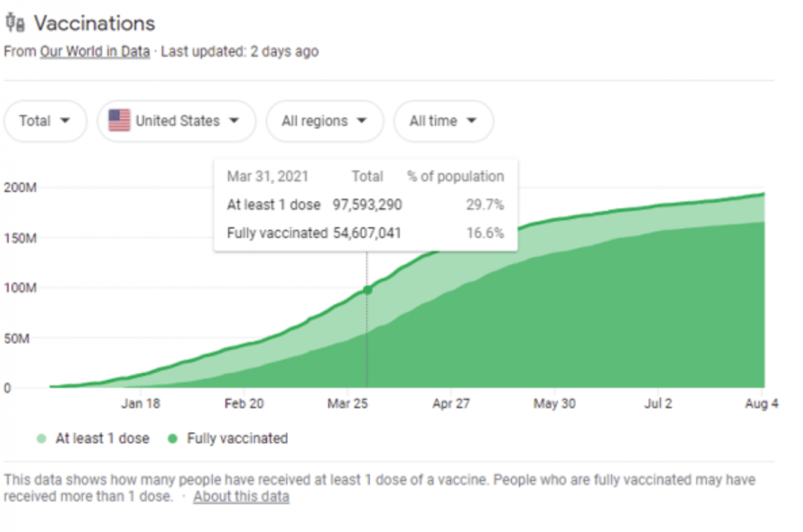Screen dimensions: 803x532
Task: Click the May 30 date axis label
Action: (555, 404)
